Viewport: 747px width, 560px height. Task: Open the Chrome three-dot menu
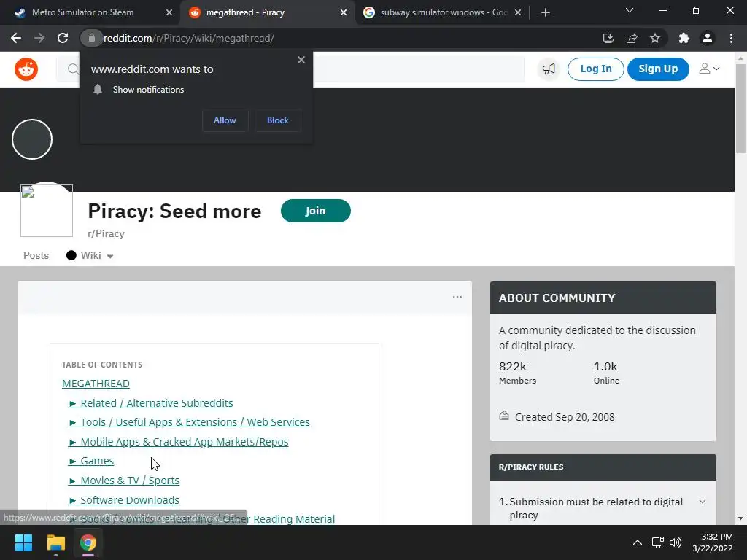(731, 38)
